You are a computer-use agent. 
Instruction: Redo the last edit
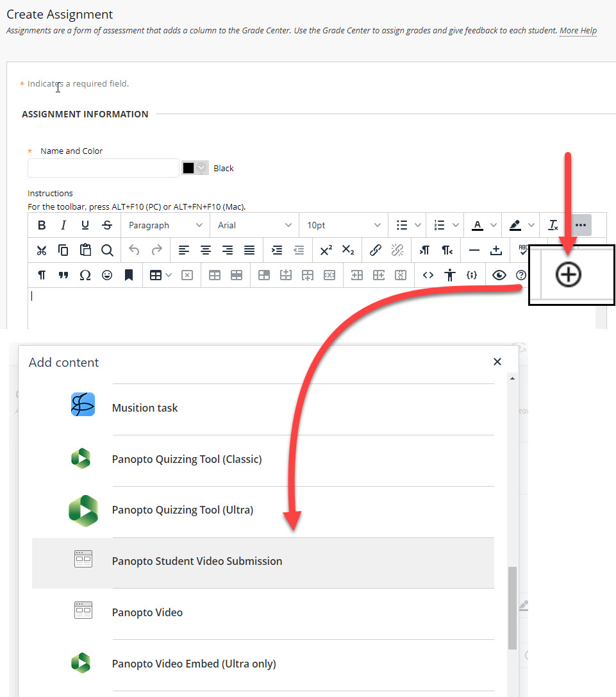click(156, 250)
